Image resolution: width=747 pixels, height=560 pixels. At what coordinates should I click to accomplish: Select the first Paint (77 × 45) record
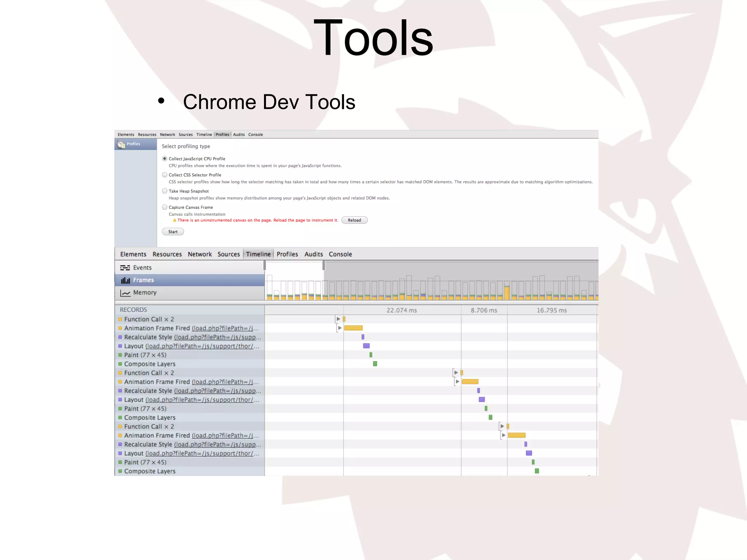pyautogui.click(x=189, y=355)
